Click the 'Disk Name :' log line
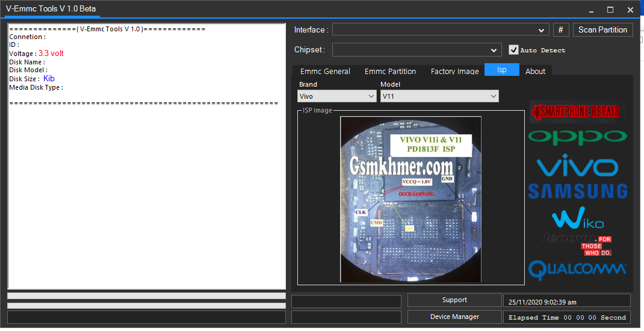 [x=27, y=62]
